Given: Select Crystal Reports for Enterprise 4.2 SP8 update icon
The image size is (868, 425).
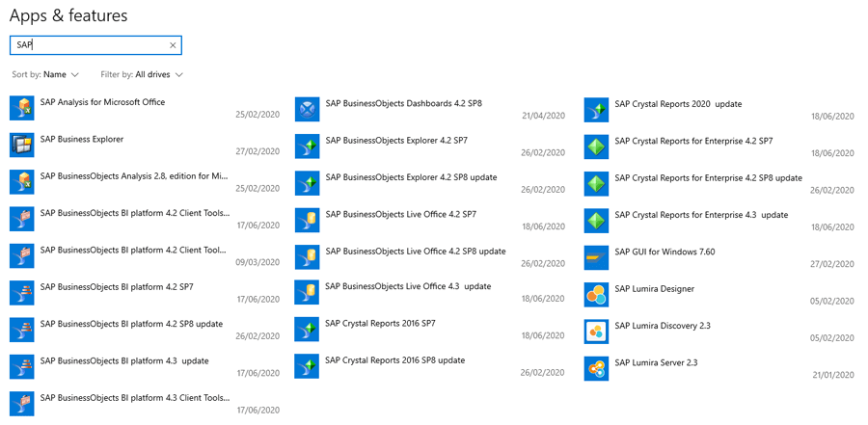Looking at the screenshot, I should click(596, 184).
